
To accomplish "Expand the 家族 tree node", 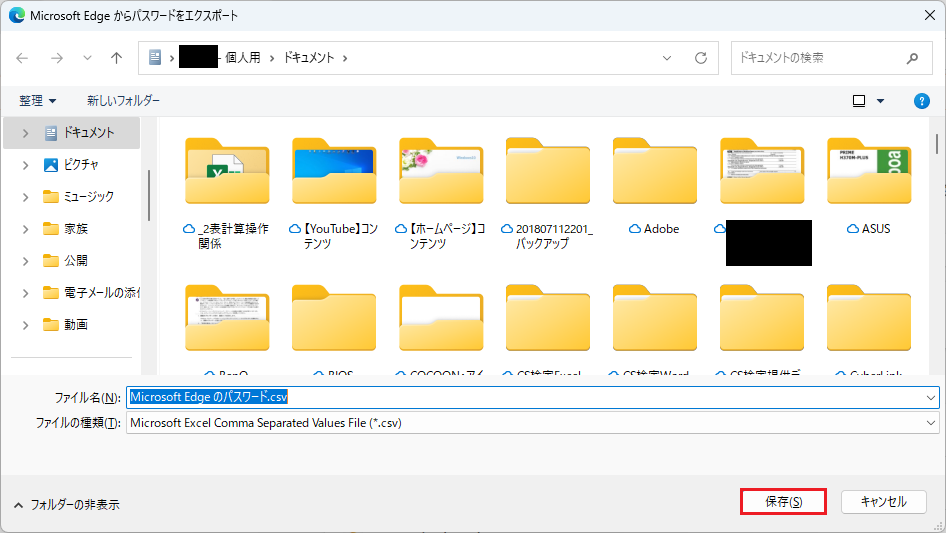I will pyautogui.click(x=25, y=229).
